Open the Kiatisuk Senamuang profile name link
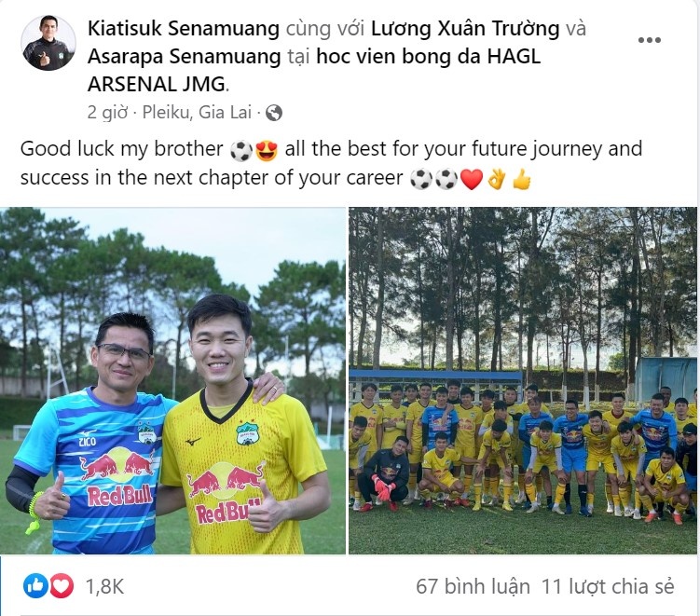The width and height of the screenshot is (700, 616). click(184, 29)
